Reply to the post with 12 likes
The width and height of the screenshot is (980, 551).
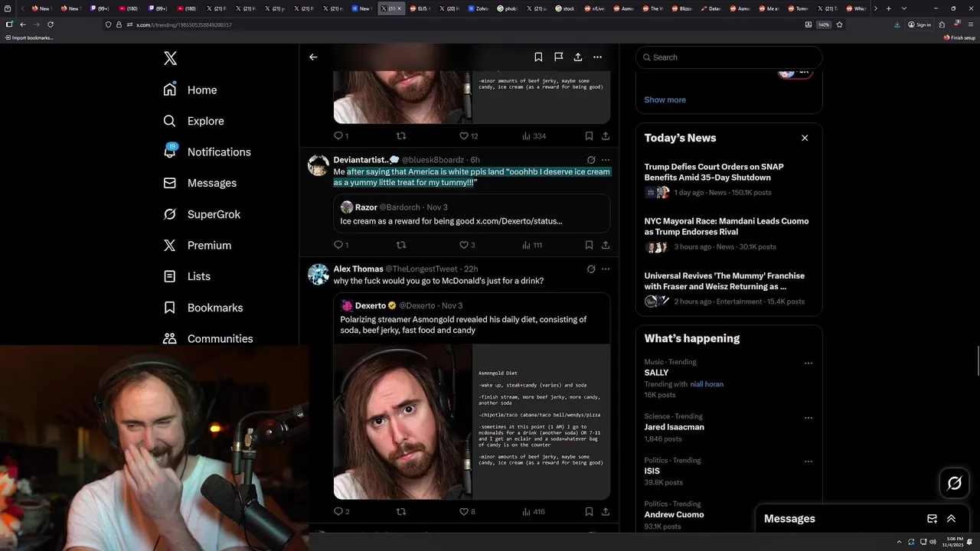(341, 136)
